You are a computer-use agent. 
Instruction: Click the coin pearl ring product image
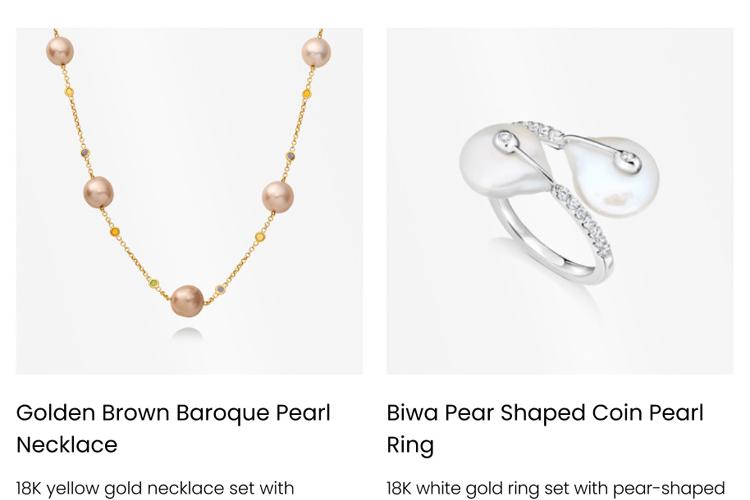click(560, 201)
